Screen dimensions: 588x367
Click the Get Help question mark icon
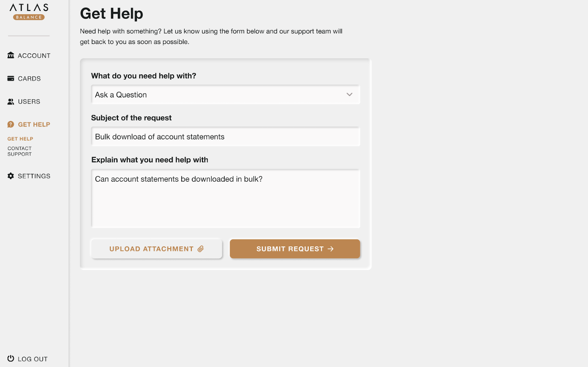[x=10, y=124]
